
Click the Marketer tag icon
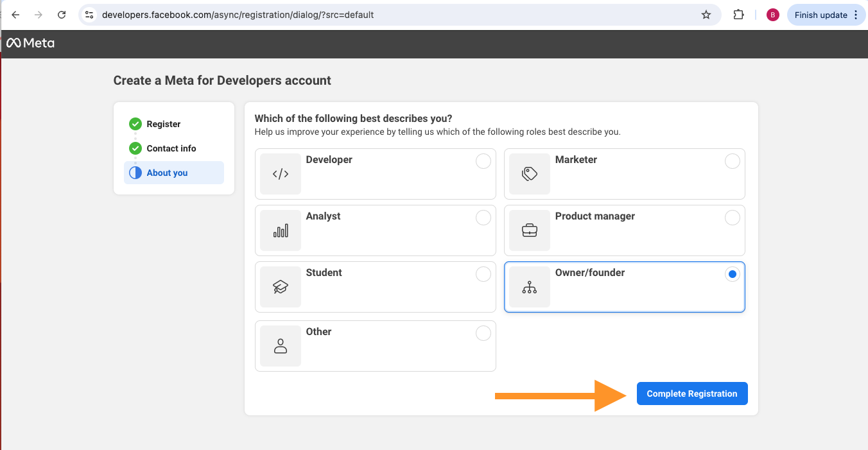point(530,174)
